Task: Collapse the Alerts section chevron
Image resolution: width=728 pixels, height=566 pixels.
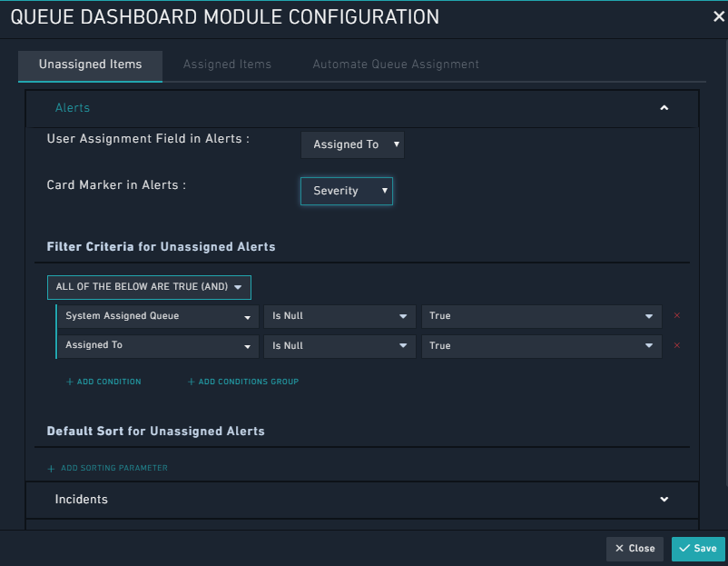Action: coord(664,108)
